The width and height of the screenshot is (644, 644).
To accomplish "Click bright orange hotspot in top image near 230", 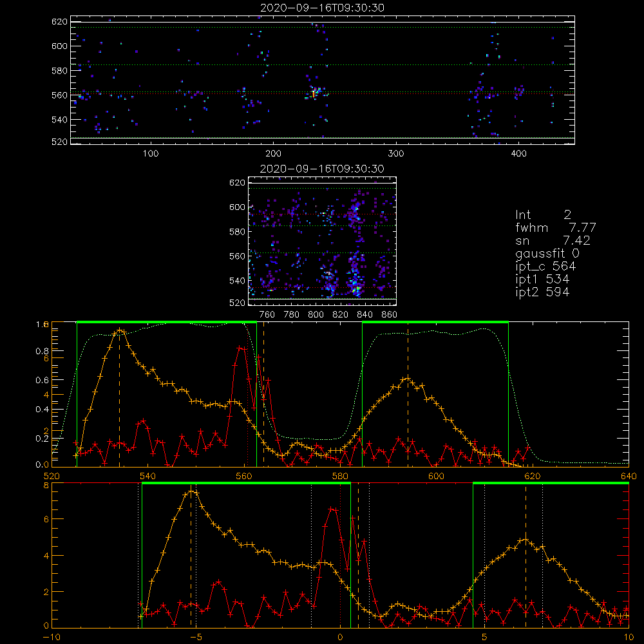I will [314, 94].
